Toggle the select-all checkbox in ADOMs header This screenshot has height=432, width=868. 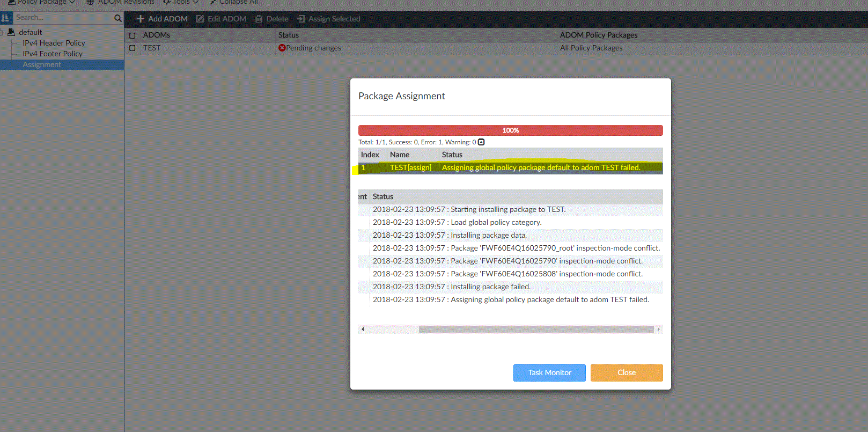[132, 35]
